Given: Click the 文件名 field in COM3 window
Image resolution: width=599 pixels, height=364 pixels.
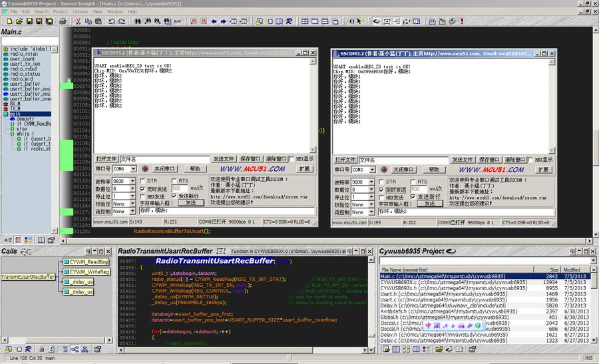Looking at the screenshot, I should tap(403, 160).
